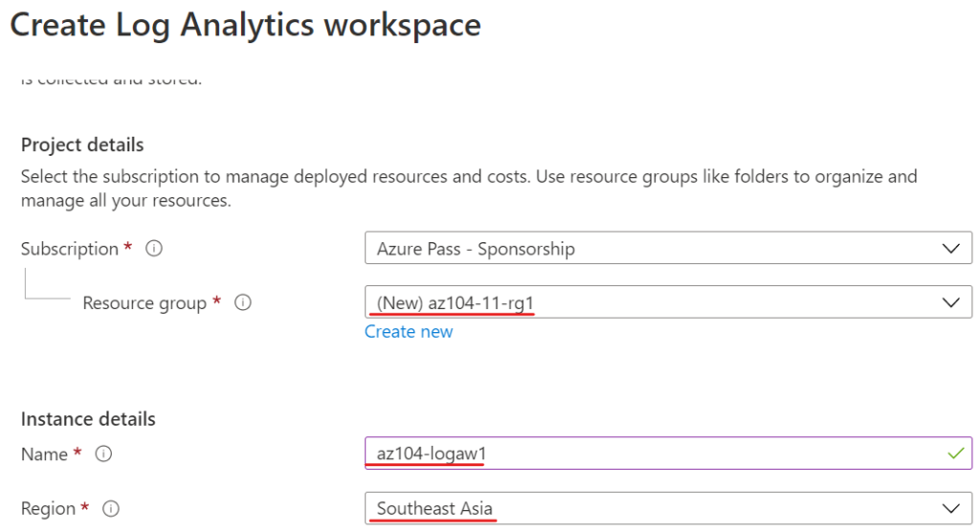This screenshot has height=532, width=980.
Task: Click the Resource group info icon
Action: coord(242,302)
